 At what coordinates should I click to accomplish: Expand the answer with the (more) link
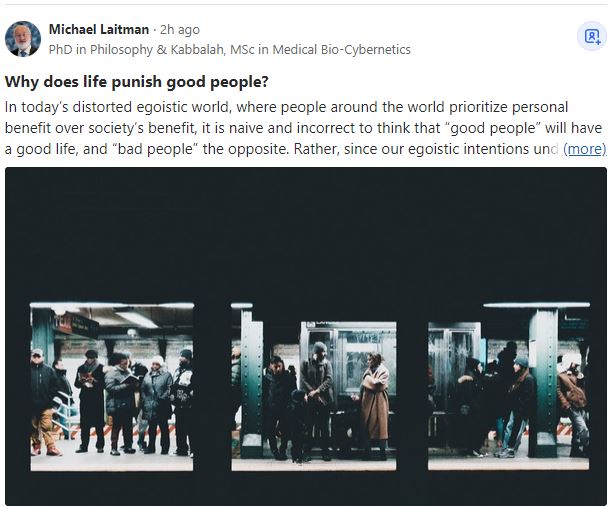584,149
